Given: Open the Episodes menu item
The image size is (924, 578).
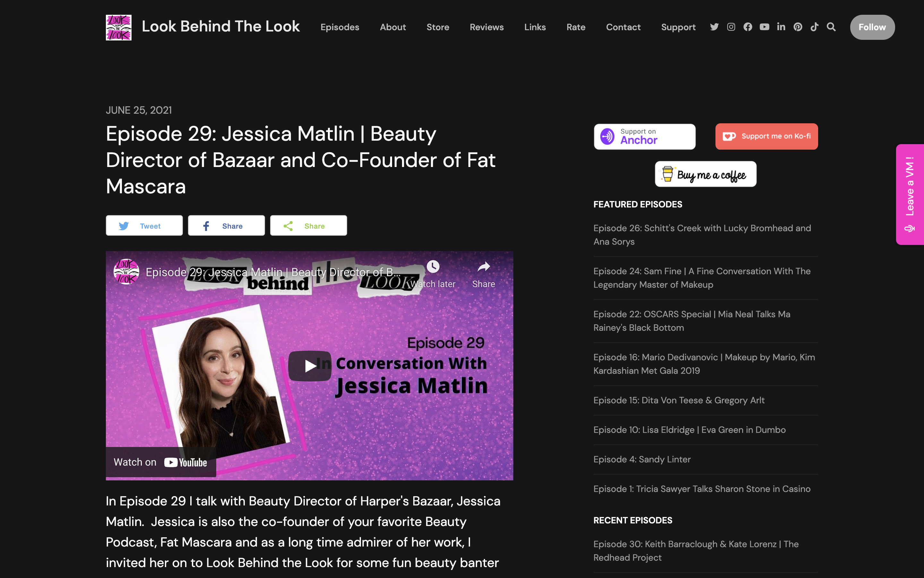Looking at the screenshot, I should pyautogui.click(x=340, y=27).
